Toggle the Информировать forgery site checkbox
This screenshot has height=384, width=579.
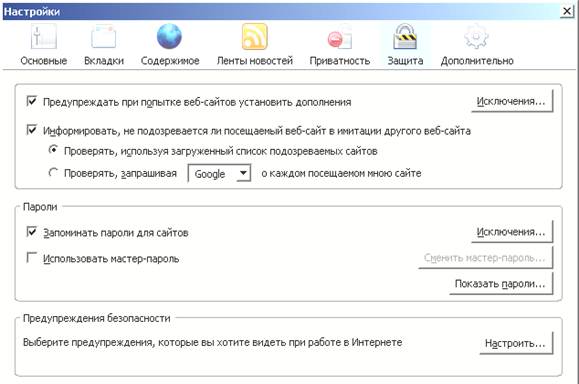(x=32, y=130)
